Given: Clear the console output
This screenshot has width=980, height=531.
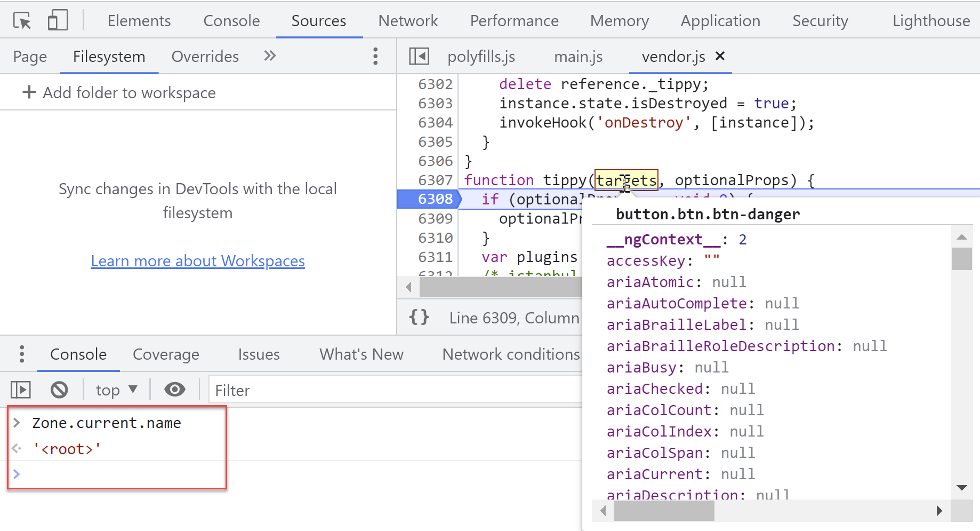Looking at the screenshot, I should point(59,390).
